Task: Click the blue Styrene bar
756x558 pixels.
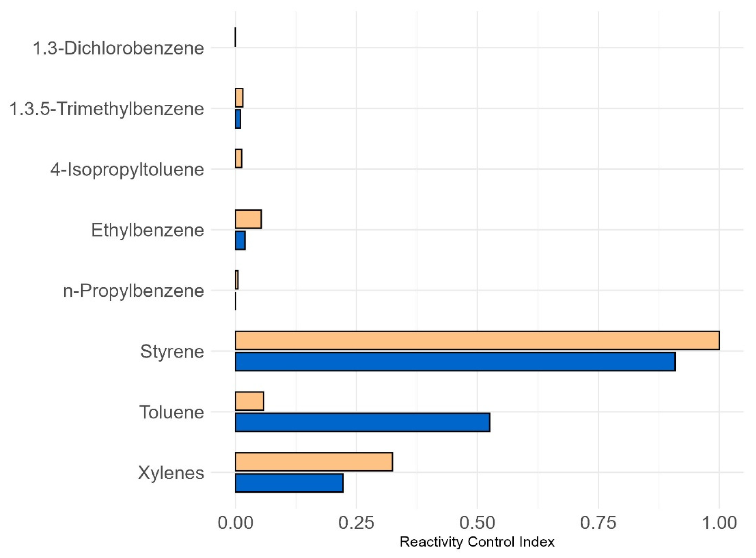Action: pos(455,362)
